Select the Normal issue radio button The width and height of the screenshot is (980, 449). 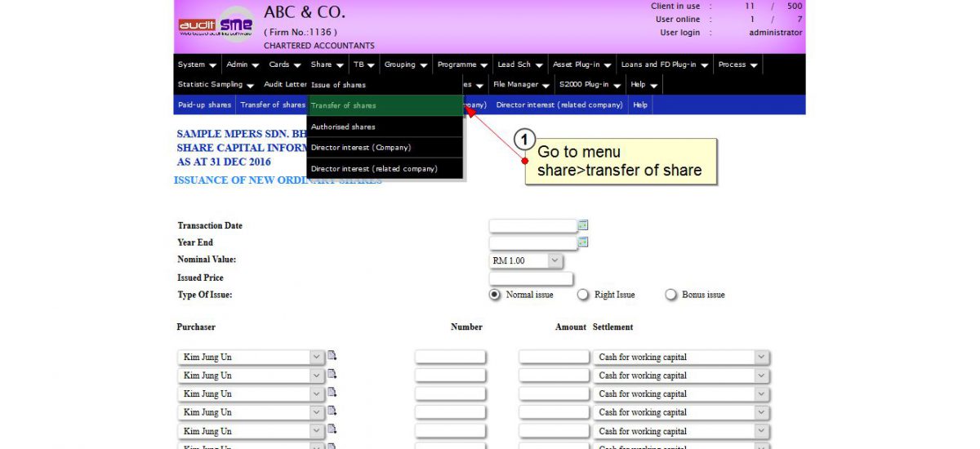[x=495, y=295]
